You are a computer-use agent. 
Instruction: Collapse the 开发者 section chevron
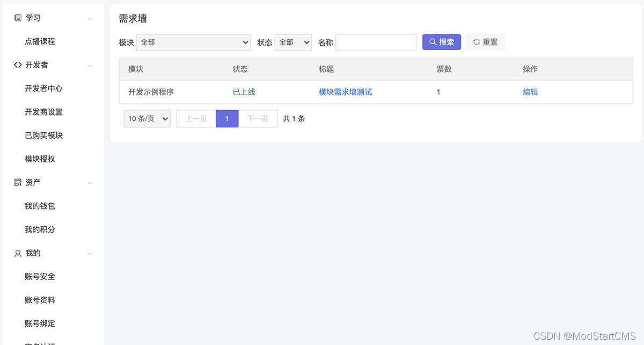click(90, 66)
